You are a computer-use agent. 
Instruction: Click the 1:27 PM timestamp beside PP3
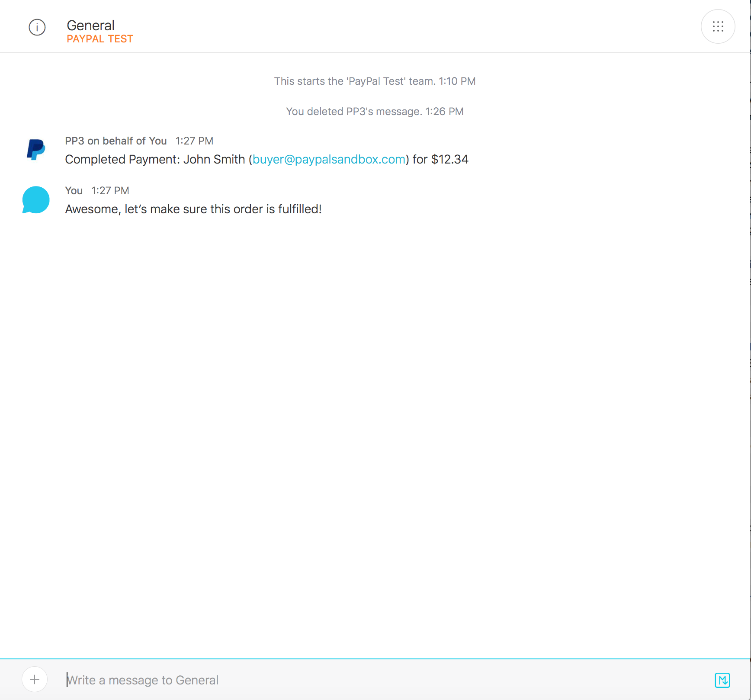pos(194,141)
